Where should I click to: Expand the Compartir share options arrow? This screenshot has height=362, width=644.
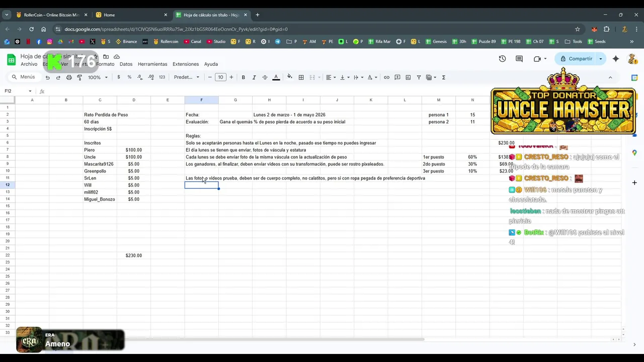point(600,59)
